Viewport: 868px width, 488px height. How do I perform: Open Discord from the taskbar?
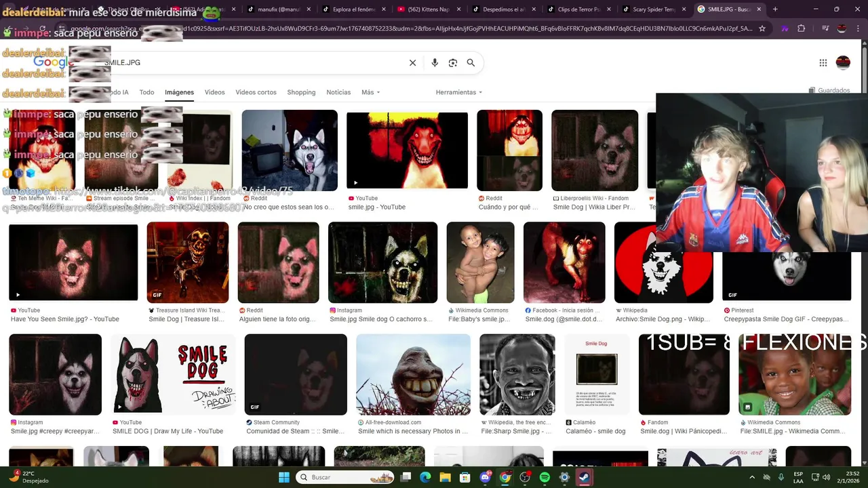(485, 477)
